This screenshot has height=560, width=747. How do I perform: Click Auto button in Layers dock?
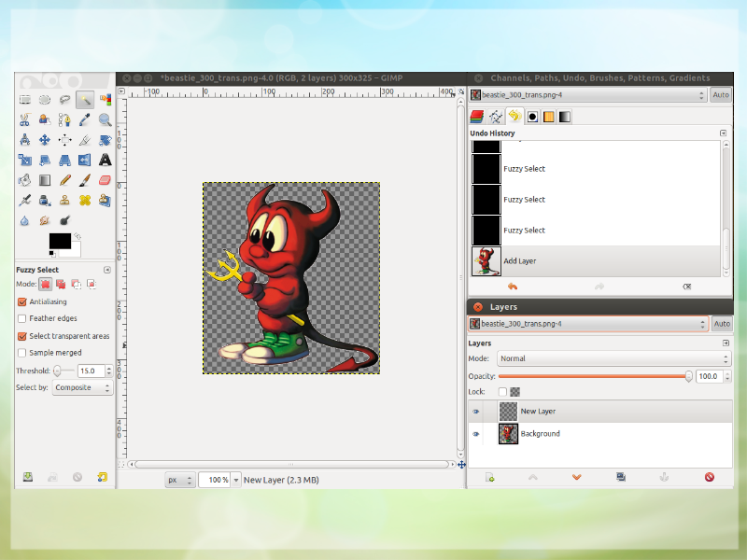pos(722,324)
